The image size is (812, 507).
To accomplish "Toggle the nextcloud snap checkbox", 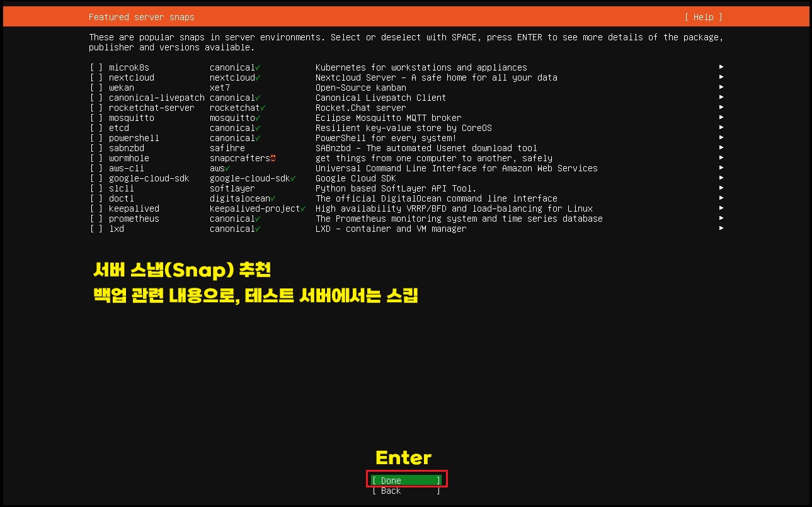I will click(x=96, y=77).
